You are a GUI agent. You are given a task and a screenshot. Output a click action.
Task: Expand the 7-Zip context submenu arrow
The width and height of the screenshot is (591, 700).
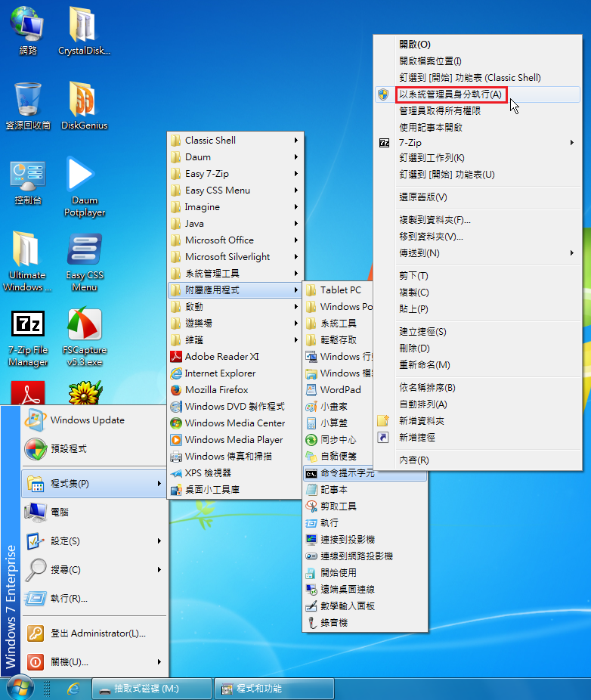[x=572, y=142]
